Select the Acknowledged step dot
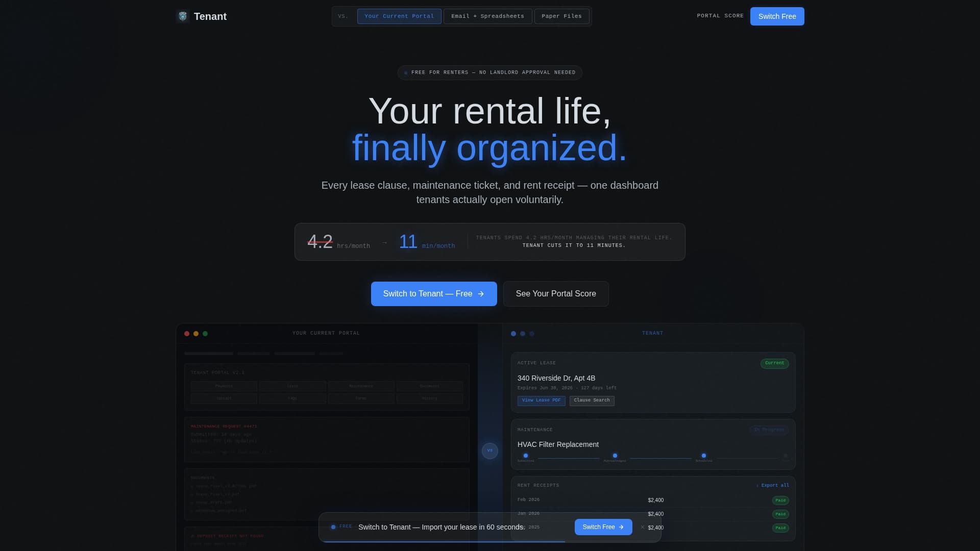980x551 pixels. click(x=615, y=456)
